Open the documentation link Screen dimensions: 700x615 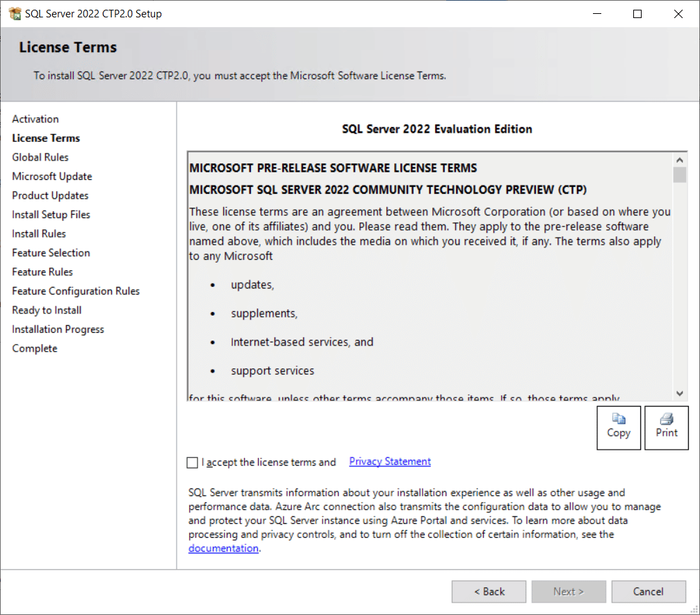pos(223,548)
